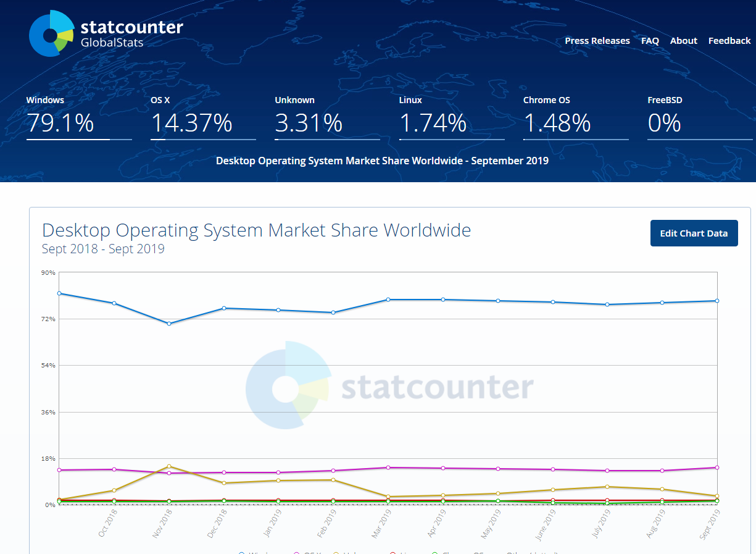Click the Jan 2019 x-axis label
Screen dimensions: 756x554
[x=272, y=522]
